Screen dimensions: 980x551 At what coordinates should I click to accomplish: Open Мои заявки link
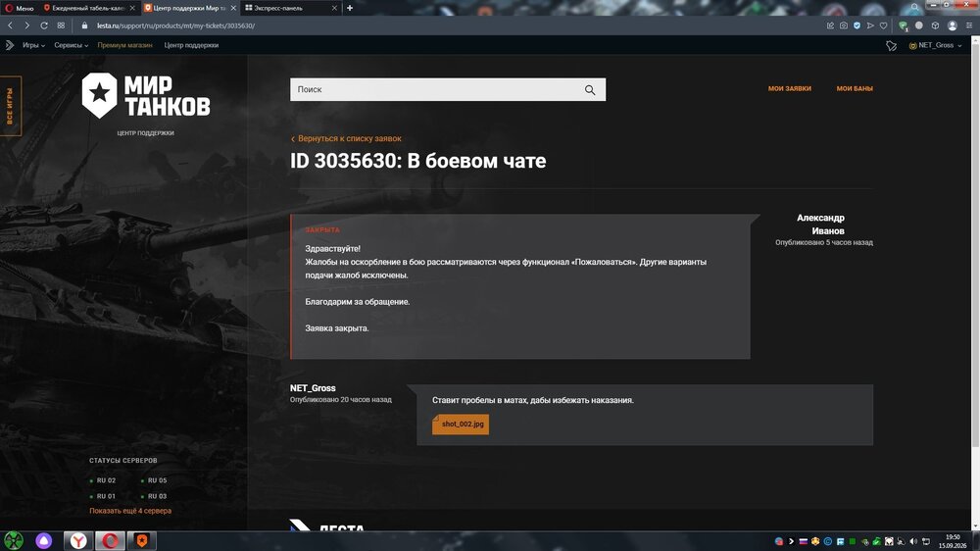coord(789,88)
